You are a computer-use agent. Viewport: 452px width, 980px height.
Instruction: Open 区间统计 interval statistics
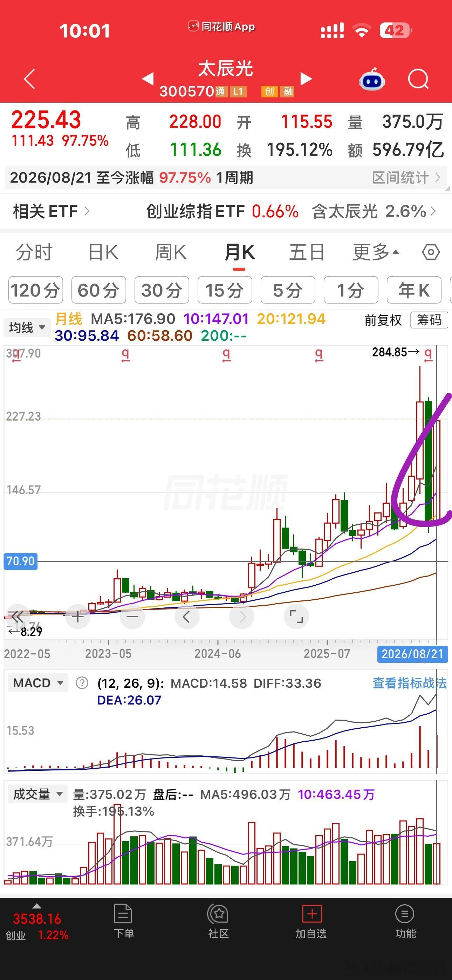pyautogui.click(x=406, y=178)
